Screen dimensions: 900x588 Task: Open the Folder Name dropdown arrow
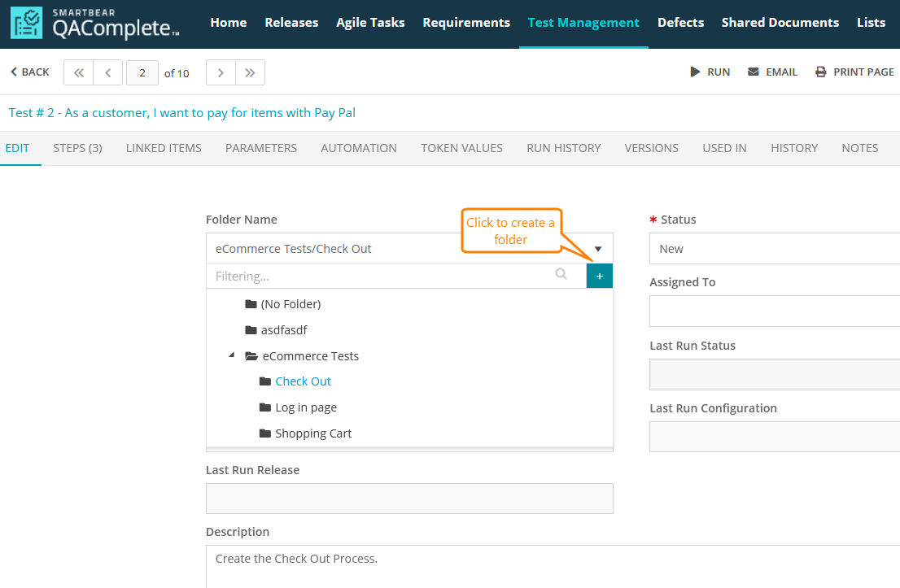coord(598,249)
